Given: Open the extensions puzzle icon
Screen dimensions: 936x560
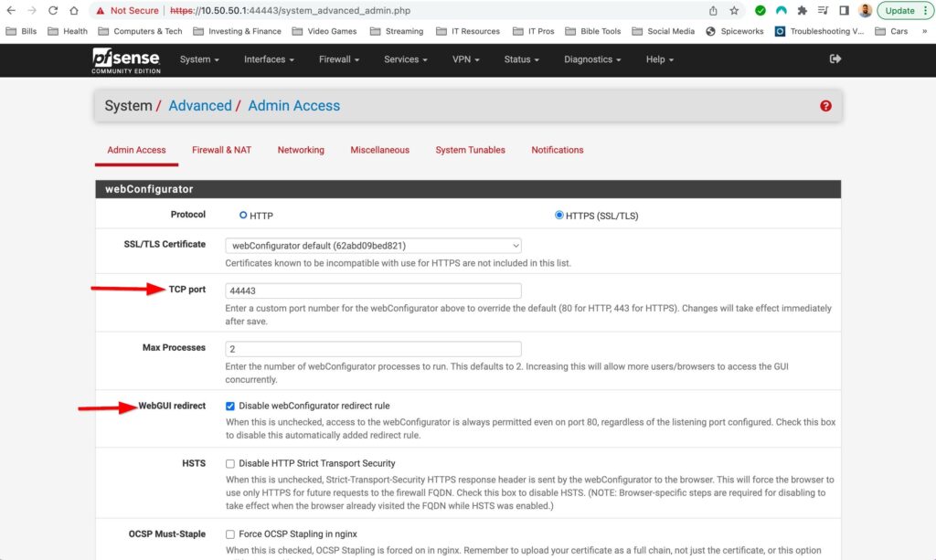Looking at the screenshot, I should pos(802,11).
